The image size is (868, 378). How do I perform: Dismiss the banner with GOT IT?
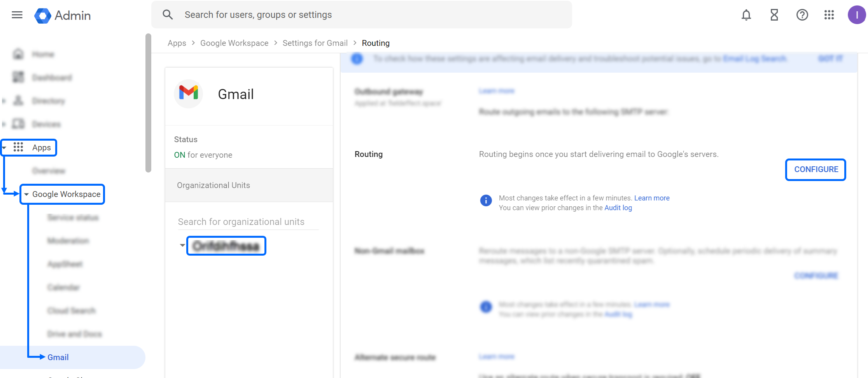830,59
